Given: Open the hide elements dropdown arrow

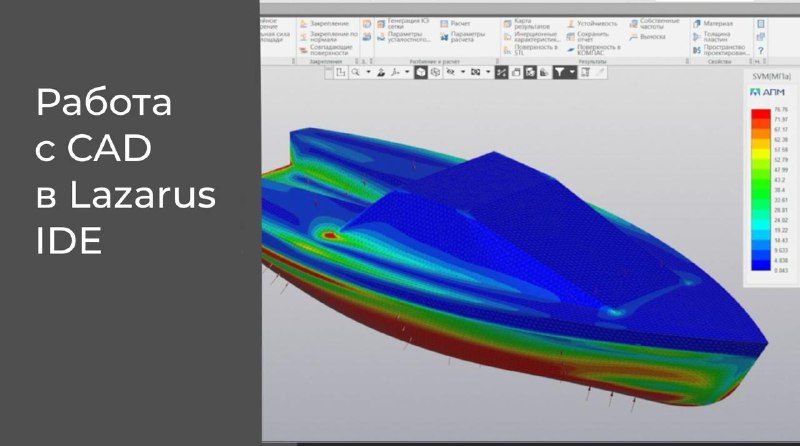Looking at the screenshot, I should click(463, 72).
